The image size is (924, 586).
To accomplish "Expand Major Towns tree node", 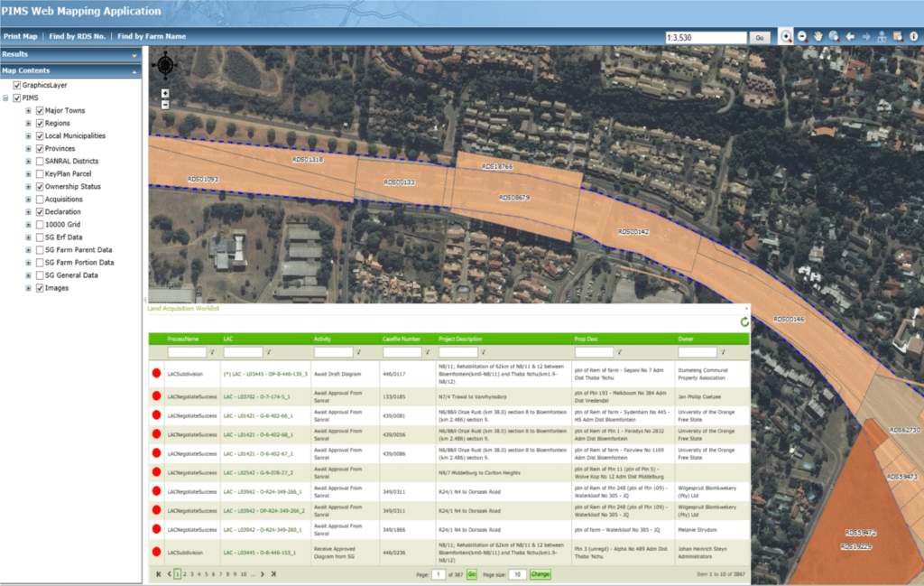I will point(28,111).
